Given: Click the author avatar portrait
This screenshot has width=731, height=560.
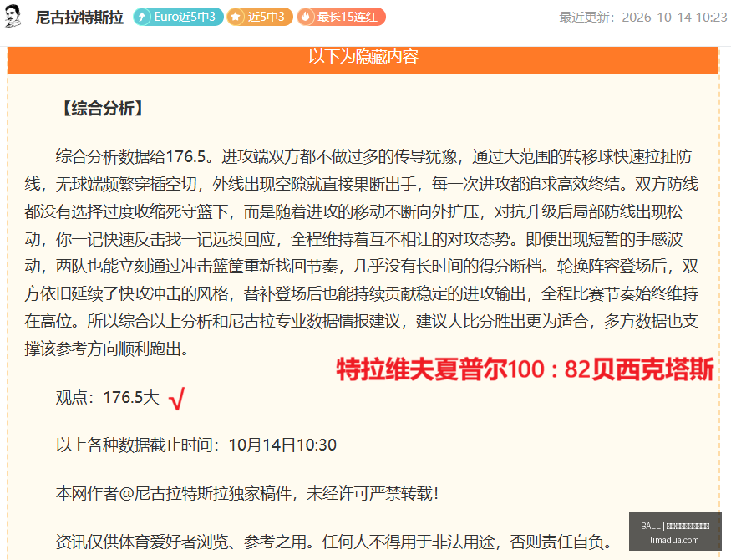Looking at the screenshot, I should click(13, 17).
